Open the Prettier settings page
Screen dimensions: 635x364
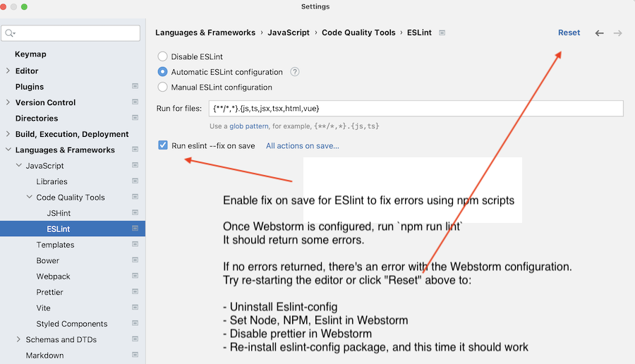(x=50, y=292)
